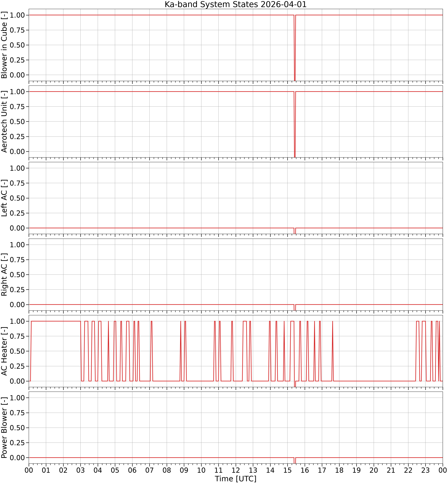
Task: Click the Aerotech Unit axis label
Action: tap(4, 121)
